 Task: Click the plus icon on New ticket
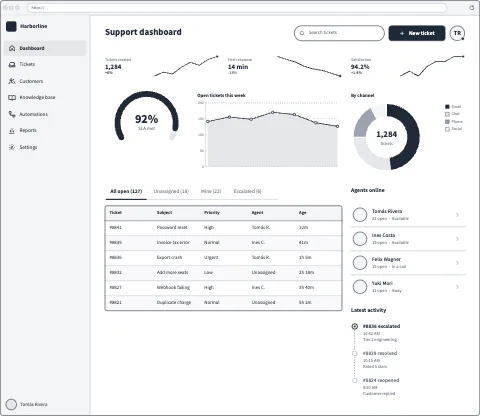point(402,33)
